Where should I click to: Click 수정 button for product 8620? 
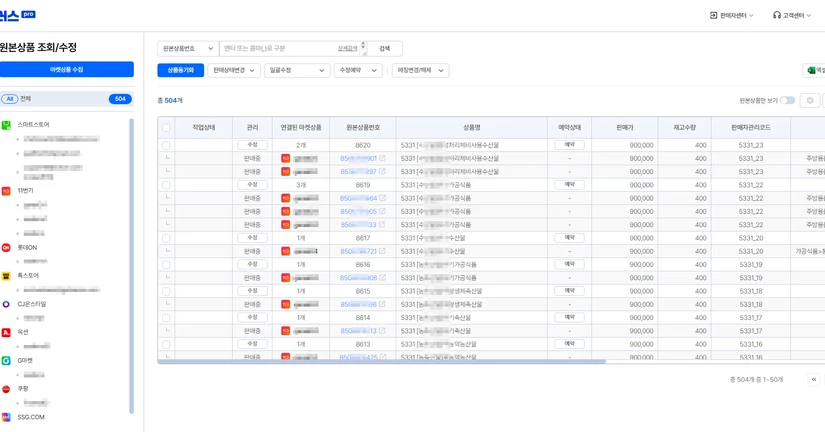coord(252,145)
